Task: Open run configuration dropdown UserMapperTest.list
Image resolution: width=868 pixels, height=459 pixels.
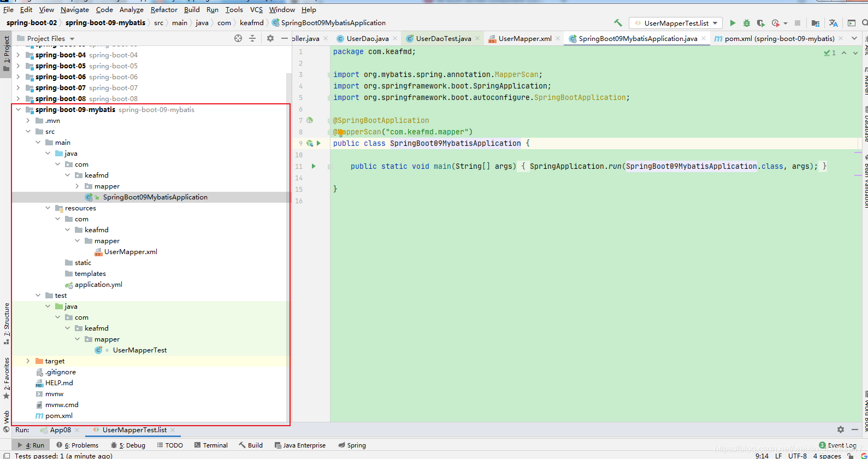Action: (x=676, y=23)
